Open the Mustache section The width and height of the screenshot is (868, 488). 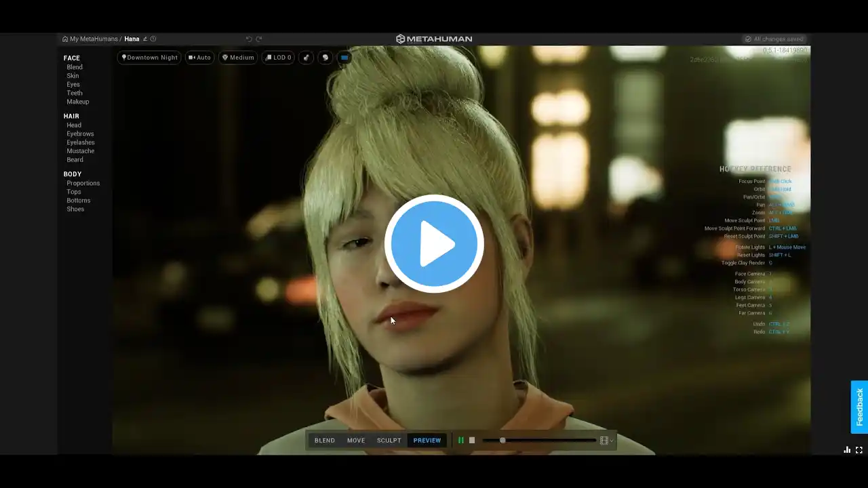[80, 151]
